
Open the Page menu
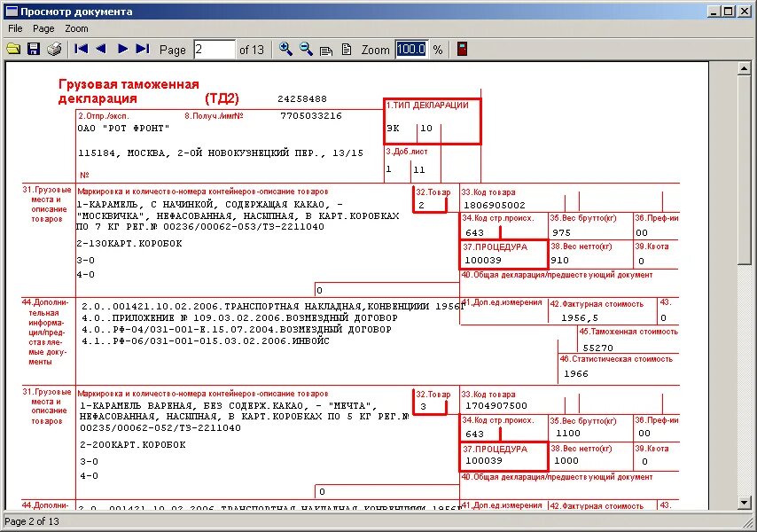tap(43, 28)
